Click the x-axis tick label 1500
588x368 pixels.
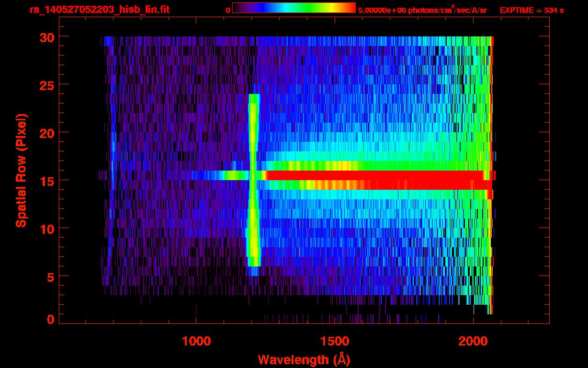click(335, 341)
